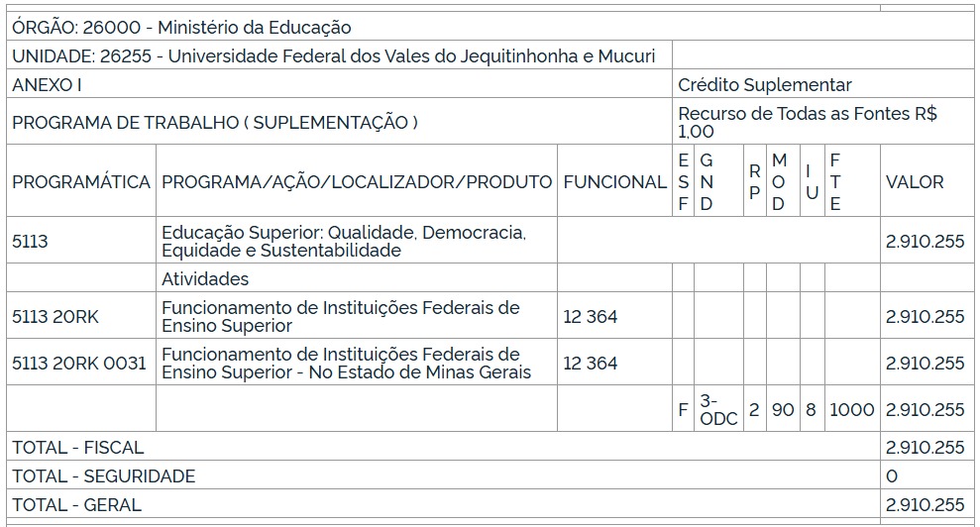
Task: Select the VALOR column header
Action: [x=915, y=182]
